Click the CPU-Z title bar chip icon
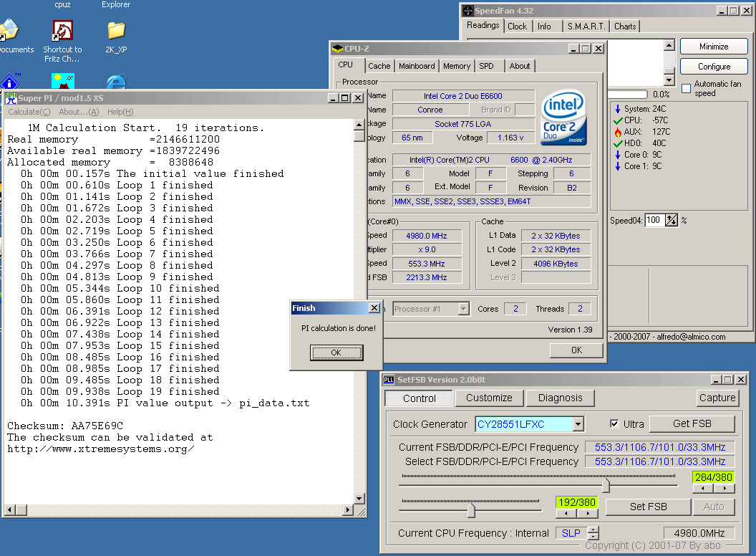The height and width of the screenshot is (556, 756). coord(338,49)
